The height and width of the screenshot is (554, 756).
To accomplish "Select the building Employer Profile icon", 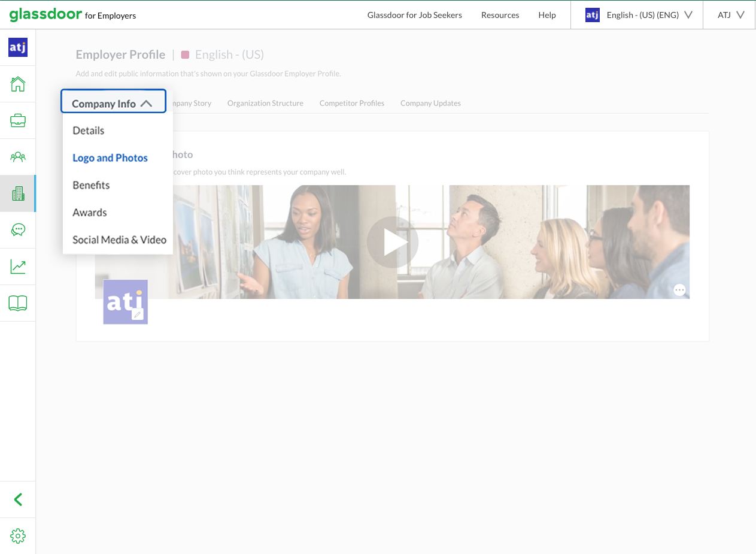I will tap(18, 193).
